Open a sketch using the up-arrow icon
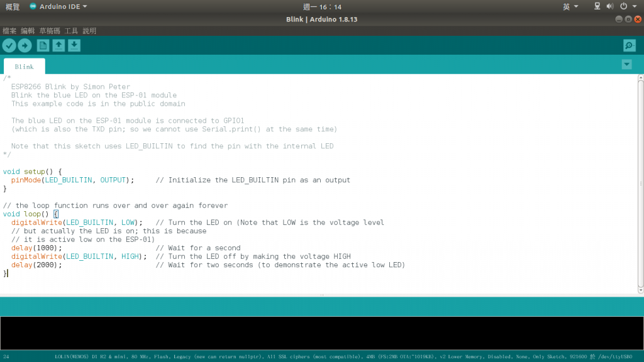Image resolution: width=644 pixels, height=362 pixels. click(58, 45)
